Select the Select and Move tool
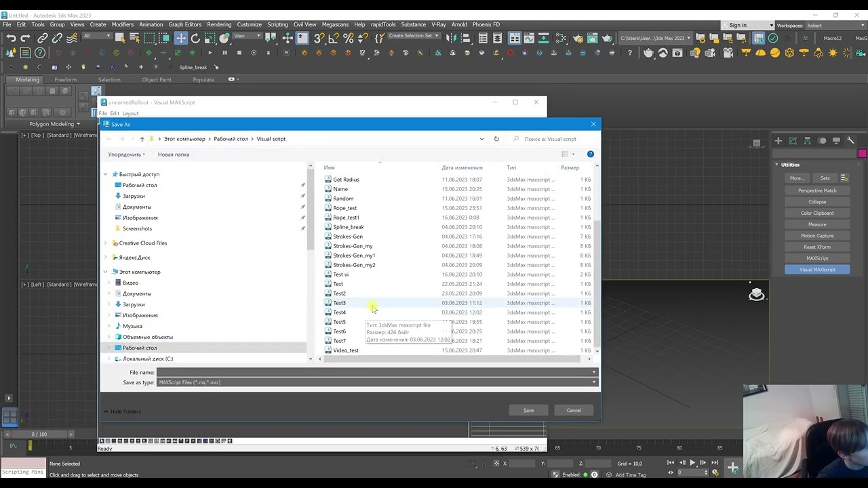This screenshot has height=488, width=868. [x=180, y=39]
